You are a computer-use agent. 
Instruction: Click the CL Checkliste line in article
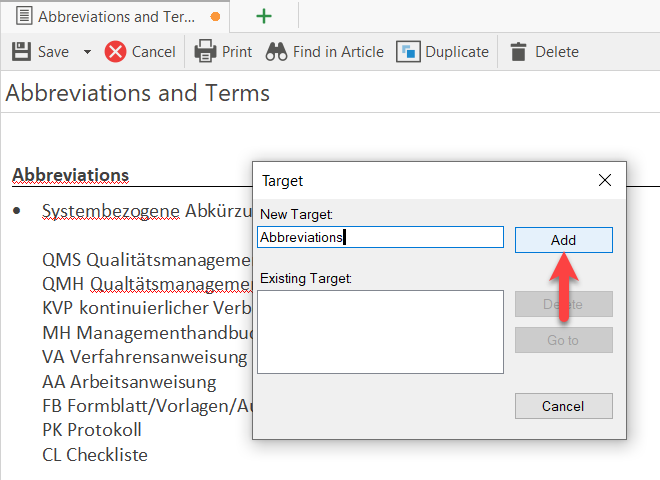(x=95, y=455)
